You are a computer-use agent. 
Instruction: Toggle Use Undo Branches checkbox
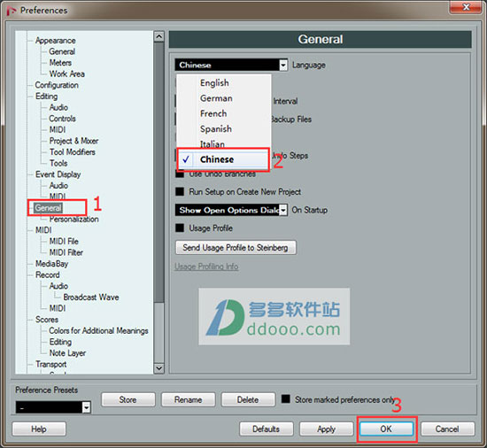point(180,174)
